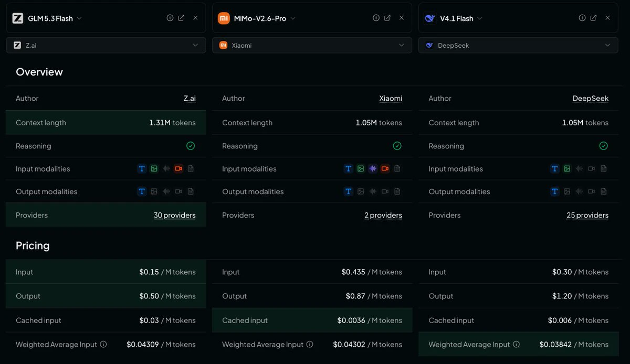Click the $1.20 / M tokens output price
Image resolution: width=630 pixels, height=364 pixels.
(581, 296)
